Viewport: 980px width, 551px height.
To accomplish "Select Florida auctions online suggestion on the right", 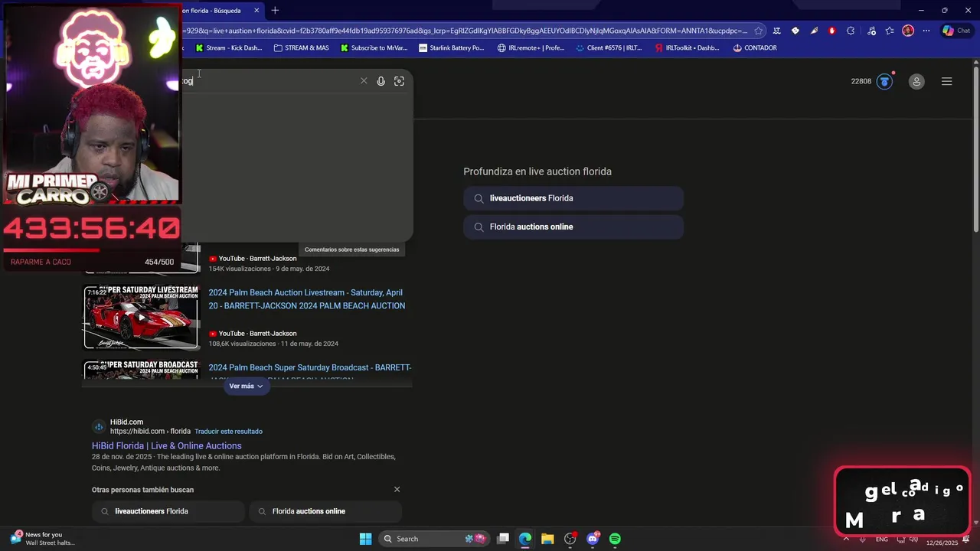I will [573, 227].
